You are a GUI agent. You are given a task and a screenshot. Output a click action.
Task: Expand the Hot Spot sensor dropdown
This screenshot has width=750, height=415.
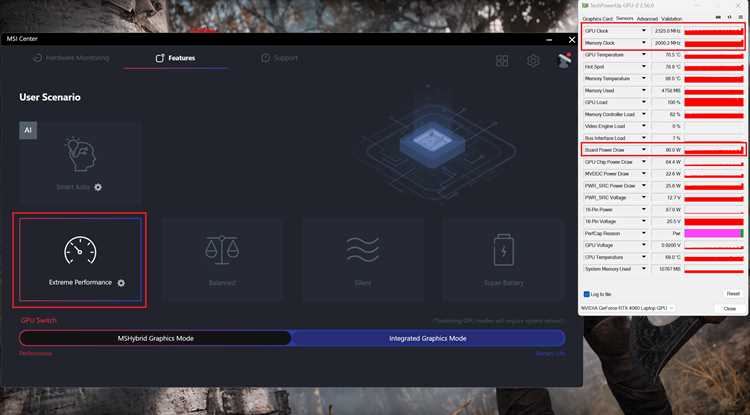(x=644, y=67)
